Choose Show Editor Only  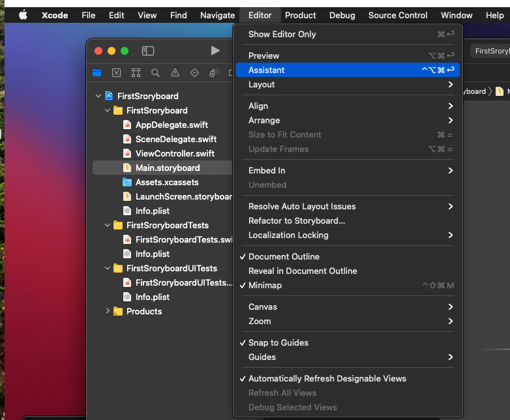[x=348, y=34]
